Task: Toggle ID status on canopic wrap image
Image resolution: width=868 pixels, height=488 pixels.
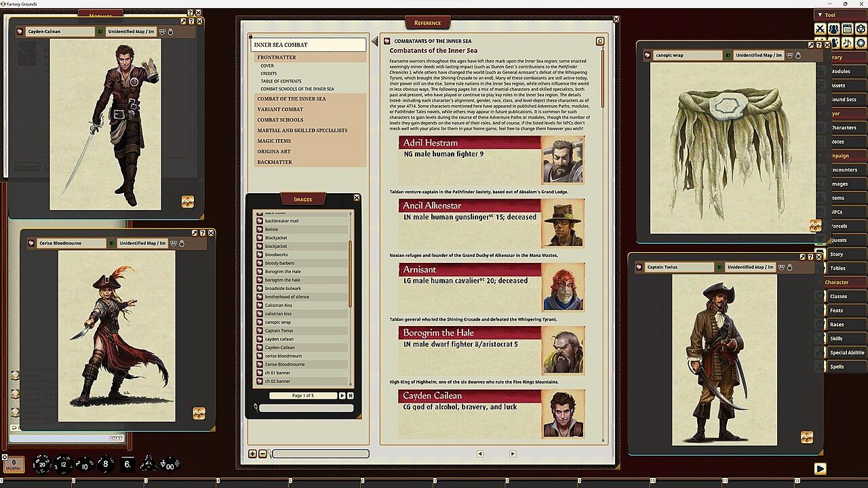Action: click(729, 55)
